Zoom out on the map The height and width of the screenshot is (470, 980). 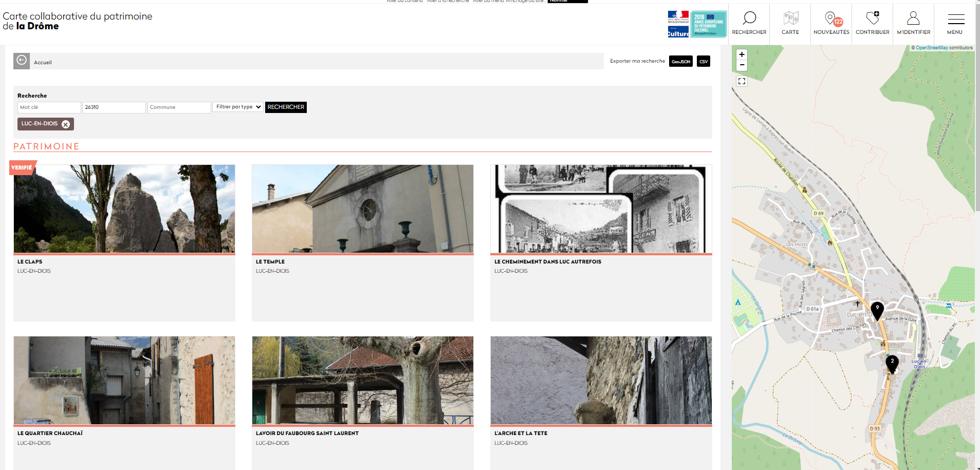click(x=742, y=65)
